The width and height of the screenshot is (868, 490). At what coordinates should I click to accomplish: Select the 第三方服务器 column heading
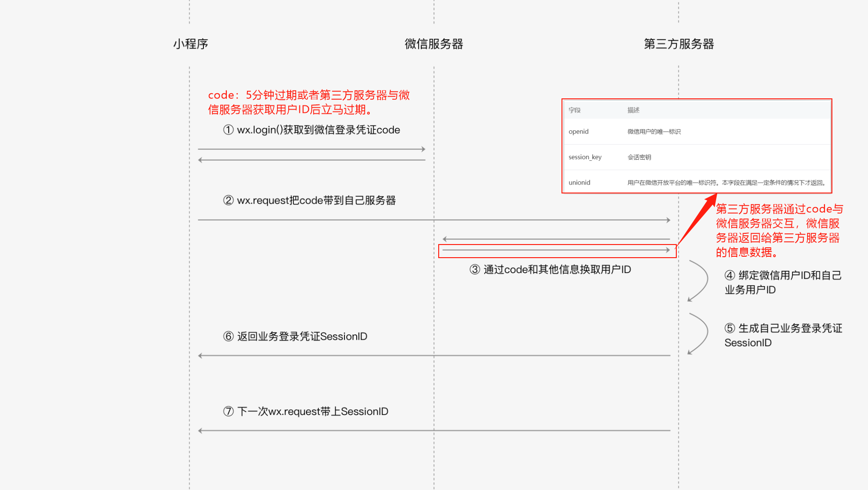678,44
